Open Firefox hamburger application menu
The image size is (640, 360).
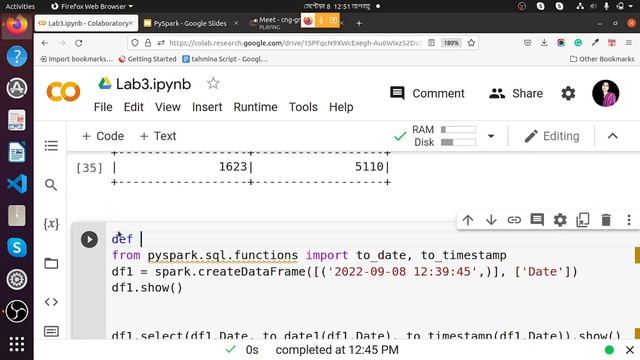click(629, 43)
